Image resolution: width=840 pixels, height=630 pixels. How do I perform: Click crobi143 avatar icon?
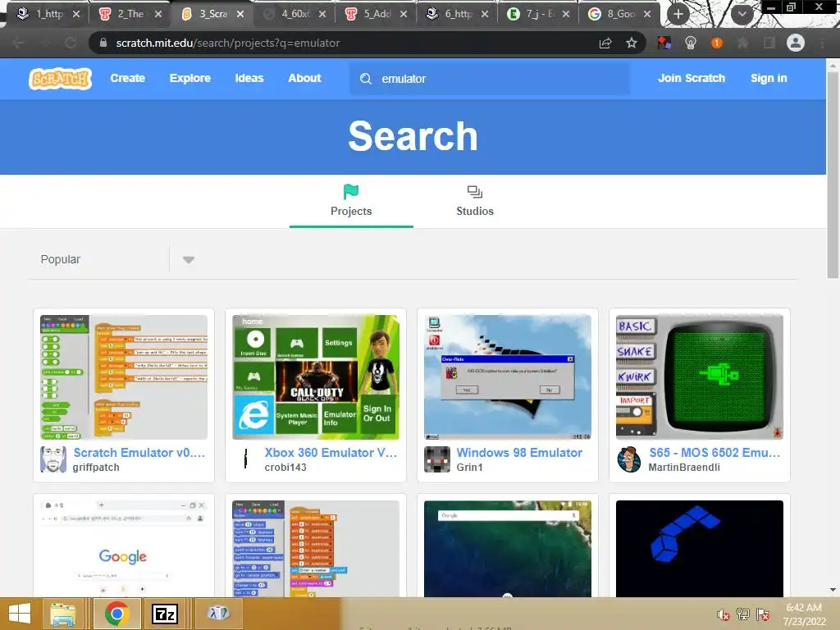(x=245, y=459)
